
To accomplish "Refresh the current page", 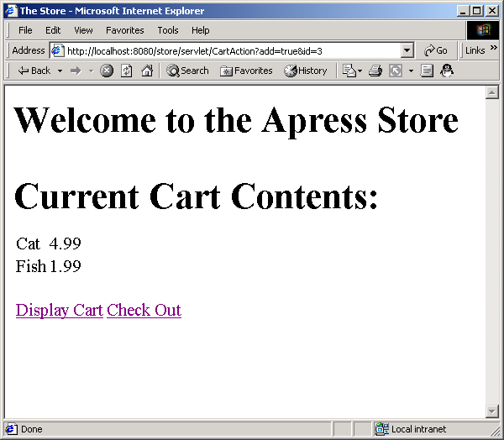I will 126,71.
